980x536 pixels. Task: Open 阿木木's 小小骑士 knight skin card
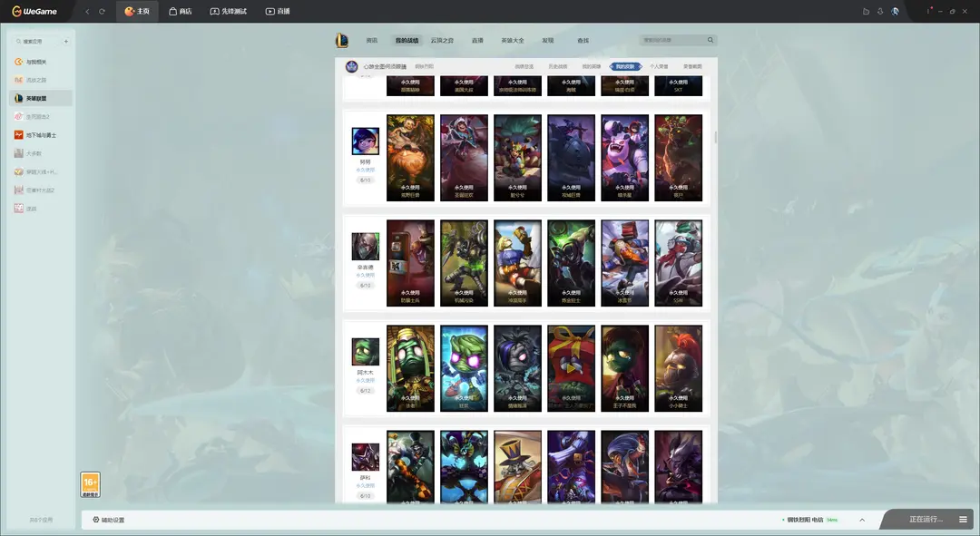(678, 368)
